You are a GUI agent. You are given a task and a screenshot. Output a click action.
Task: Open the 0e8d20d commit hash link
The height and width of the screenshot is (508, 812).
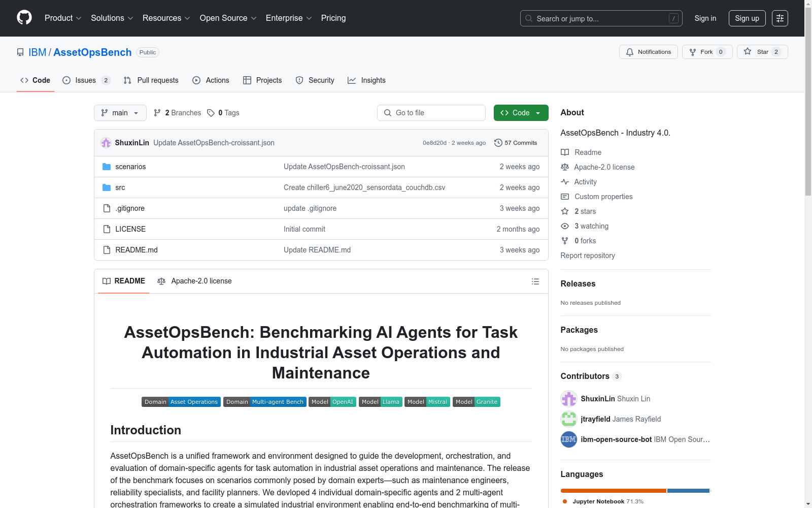point(434,143)
